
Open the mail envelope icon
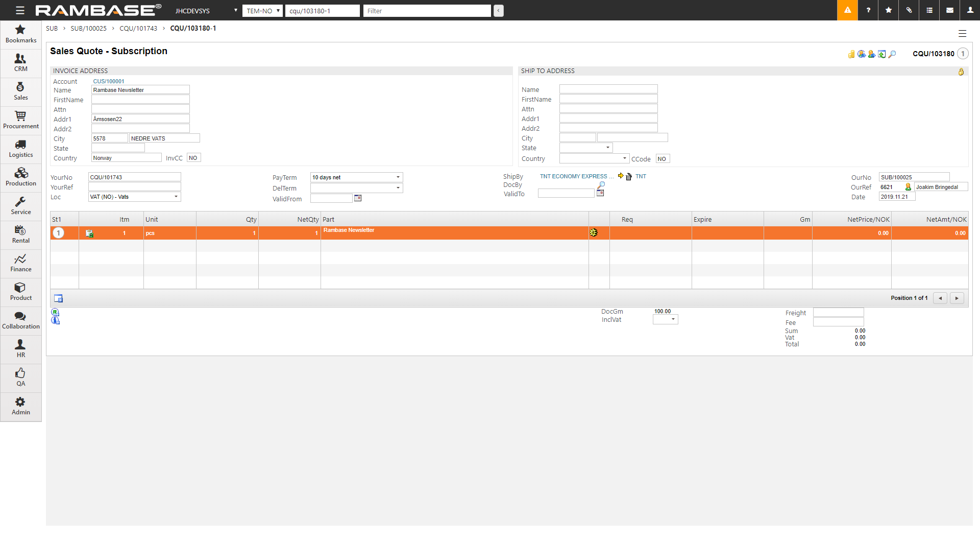950,10
